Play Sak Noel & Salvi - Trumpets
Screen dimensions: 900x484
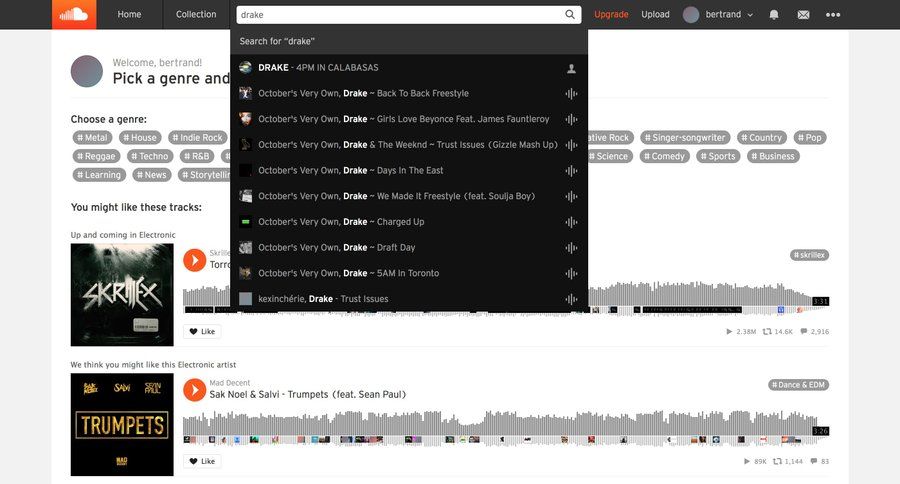pyautogui.click(x=195, y=390)
